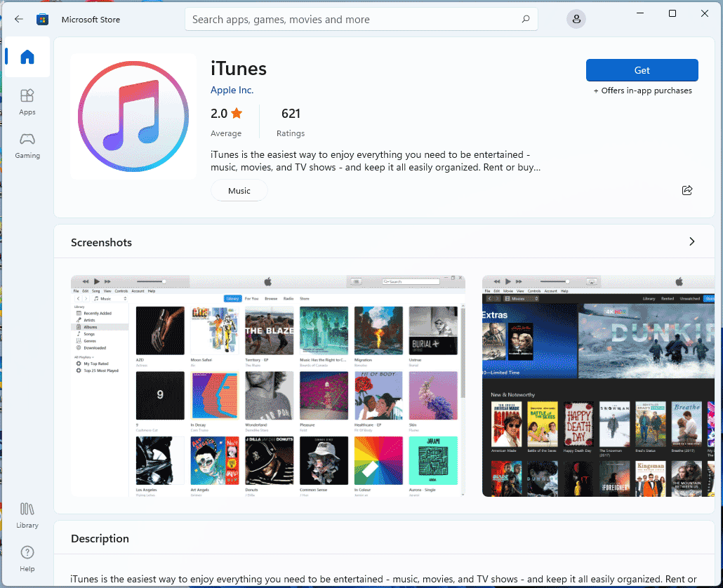The height and width of the screenshot is (588, 723).
Task: Open the Apps sidebar section
Action: click(x=27, y=102)
